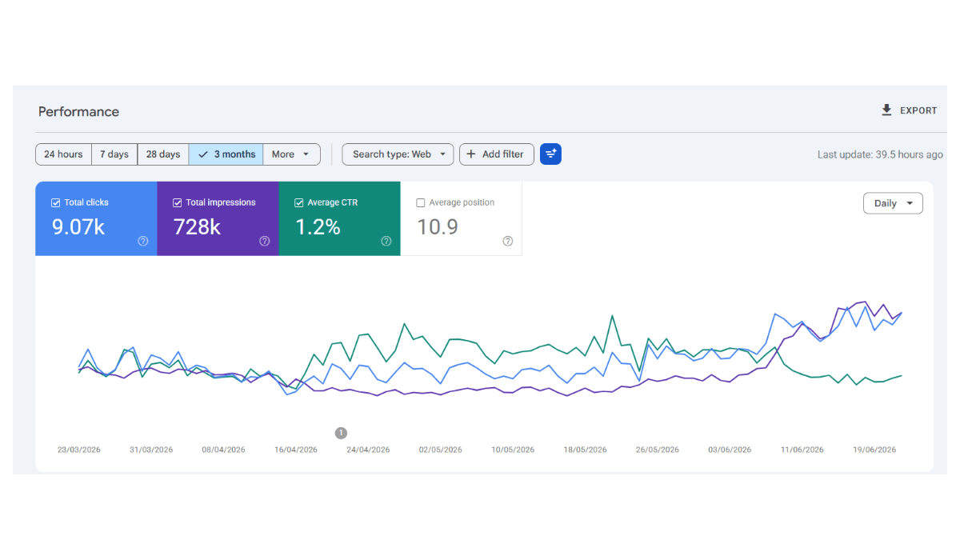Screen dimensions: 960x560
Task: Switch to the 28 days range
Action: click(x=163, y=154)
